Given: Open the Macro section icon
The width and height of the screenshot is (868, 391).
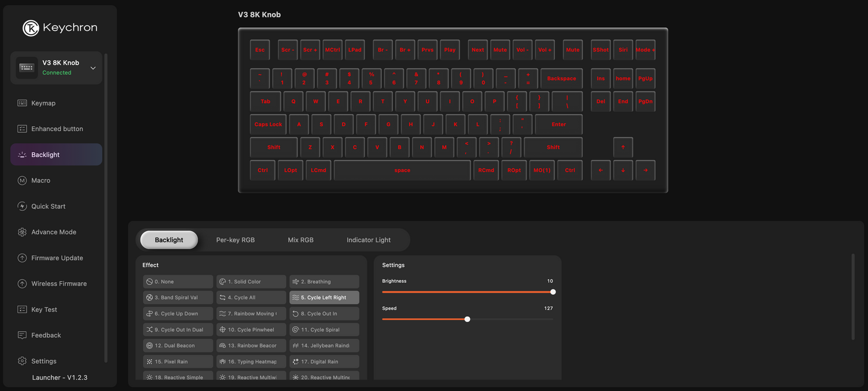Looking at the screenshot, I should (x=22, y=181).
